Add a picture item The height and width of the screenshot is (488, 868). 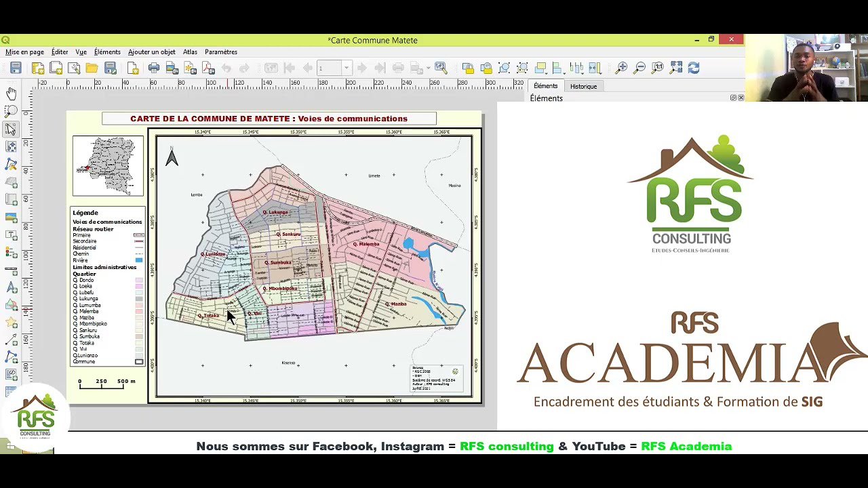(11, 218)
